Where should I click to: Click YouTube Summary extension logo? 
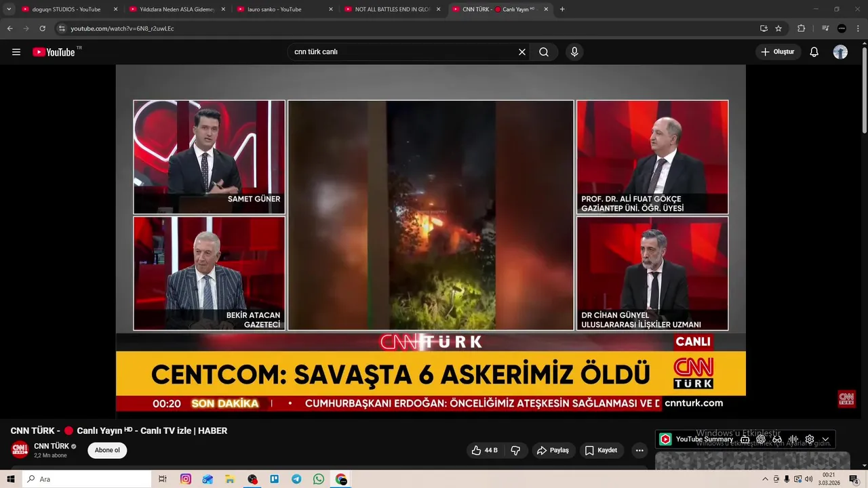666,439
